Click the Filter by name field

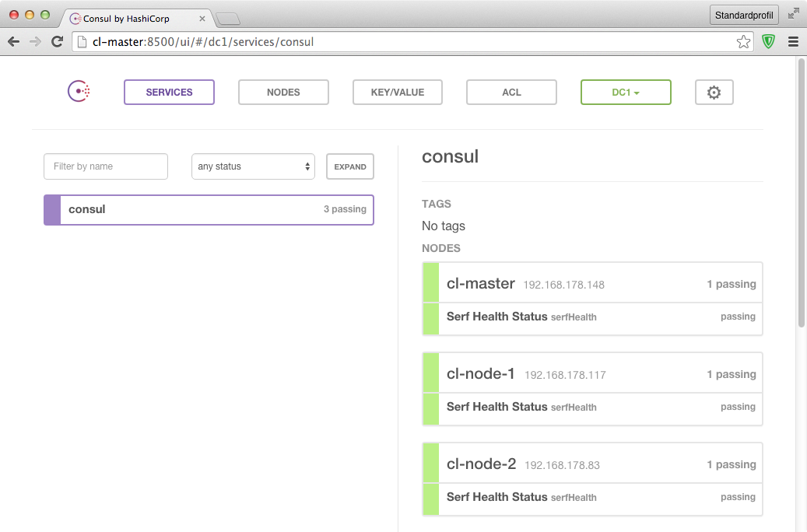click(x=106, y=166)
